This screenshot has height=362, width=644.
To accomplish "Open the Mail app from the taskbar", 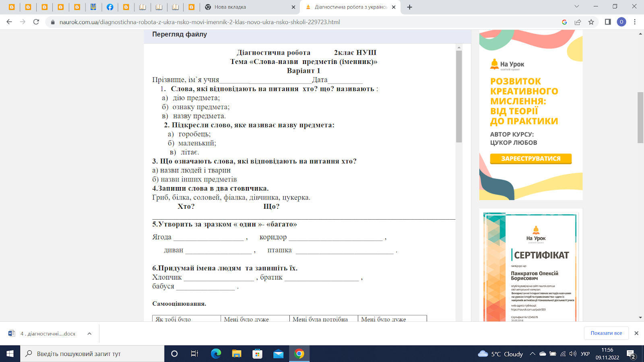I will [x=278, y=354].
